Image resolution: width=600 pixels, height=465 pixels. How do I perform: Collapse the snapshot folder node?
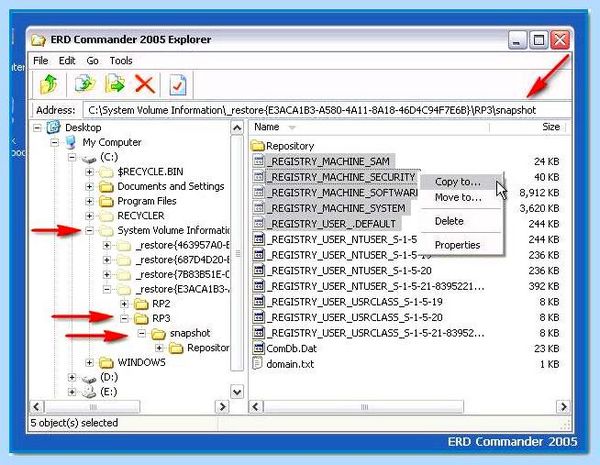click(142, 333)
